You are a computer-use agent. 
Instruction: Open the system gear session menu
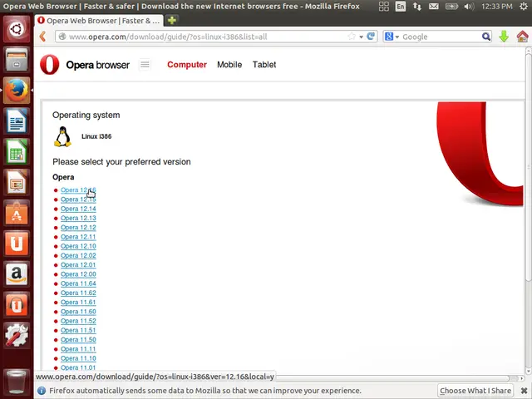click(x=524, y=7)
